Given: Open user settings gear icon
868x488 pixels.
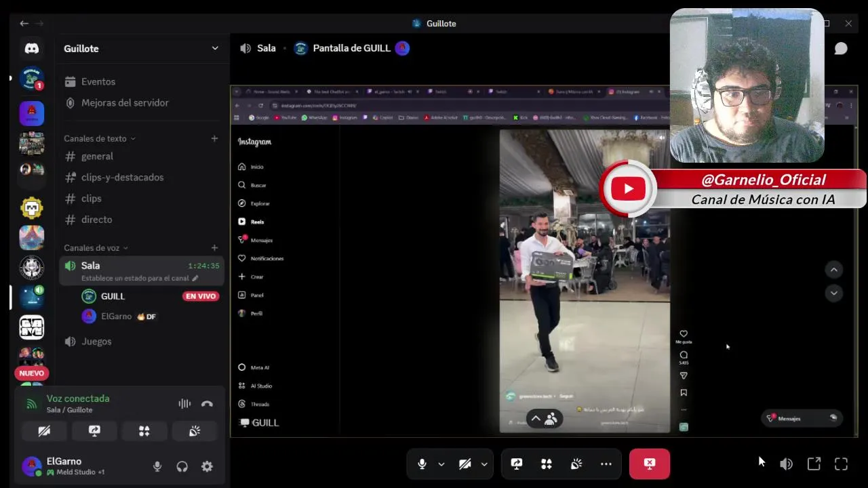Looking at the screenshot, I should [x=207, y=466].
